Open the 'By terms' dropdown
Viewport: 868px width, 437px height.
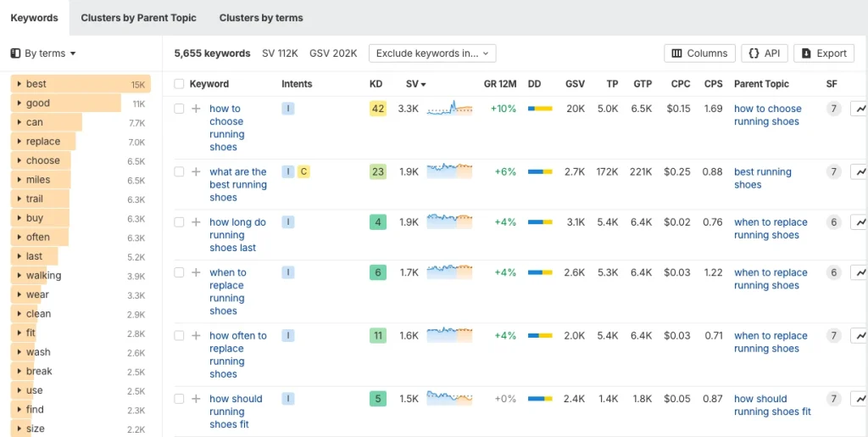click(43, 53)
